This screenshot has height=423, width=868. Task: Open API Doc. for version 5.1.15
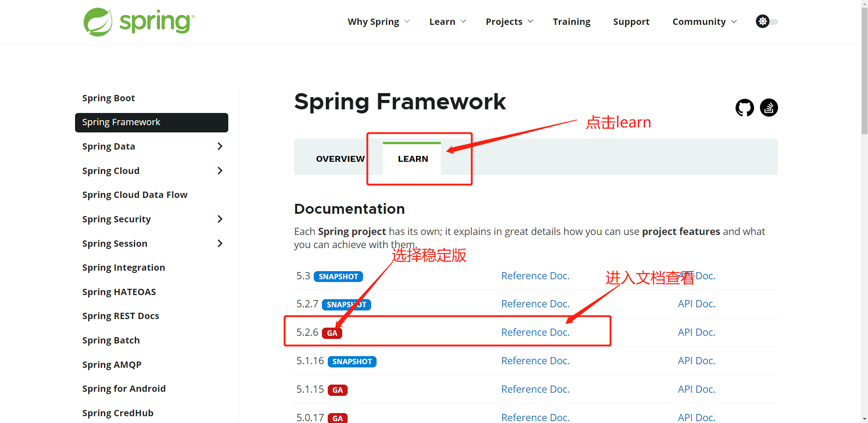coord(696,389)
